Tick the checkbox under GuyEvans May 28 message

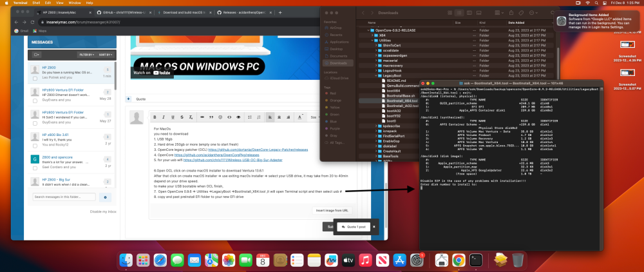[35, 101]
